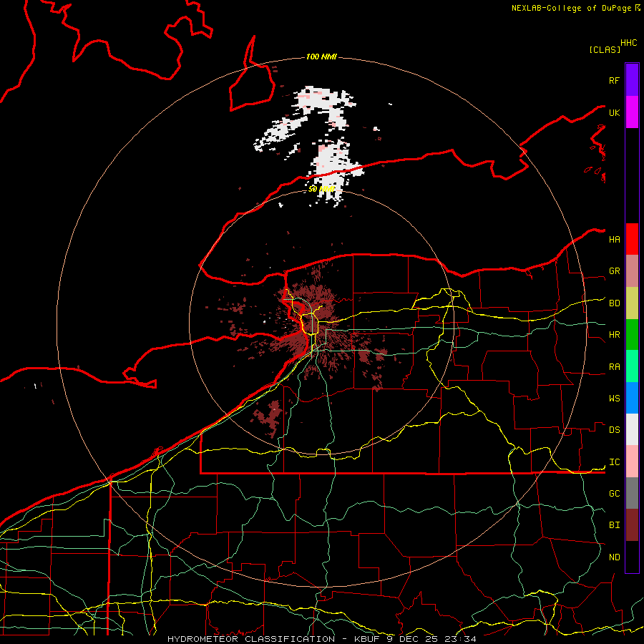Select the BD yellow legend block
This screenshot has height=644, width=644.
[x=632, y=303]
